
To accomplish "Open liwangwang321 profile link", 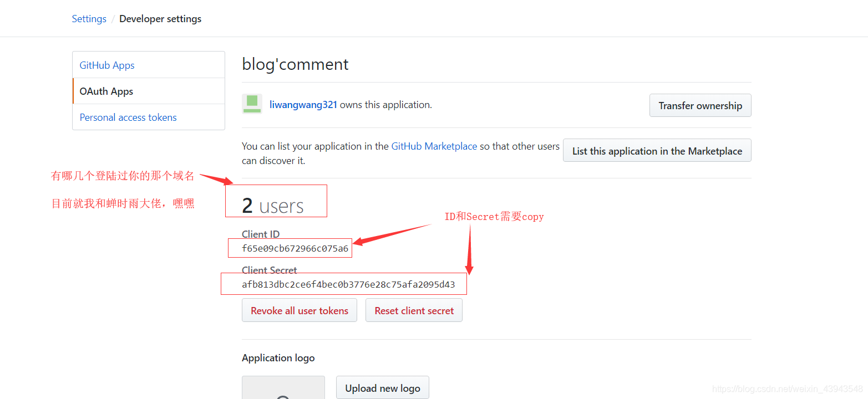I will (303, 105).
